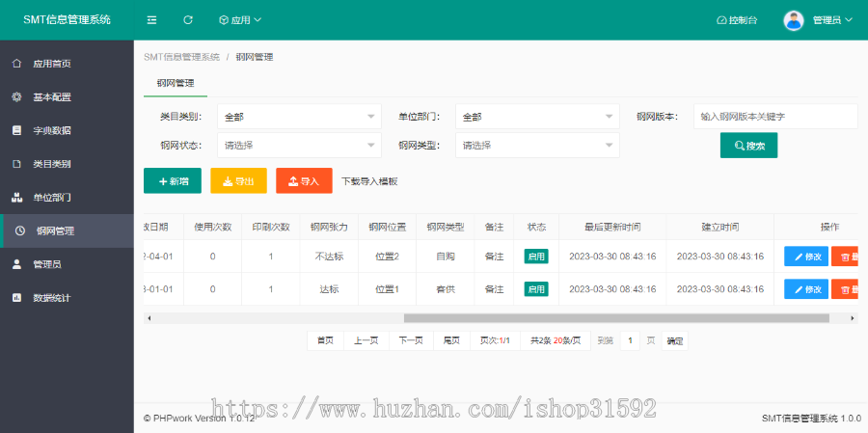Screen dimensions: 868x433
Task: Click the orange 导入 import button
Action: click(304, 180)
